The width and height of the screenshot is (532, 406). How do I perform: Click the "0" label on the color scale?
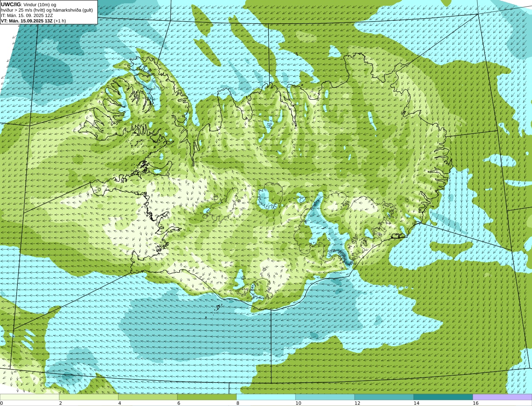pos(2,403)
